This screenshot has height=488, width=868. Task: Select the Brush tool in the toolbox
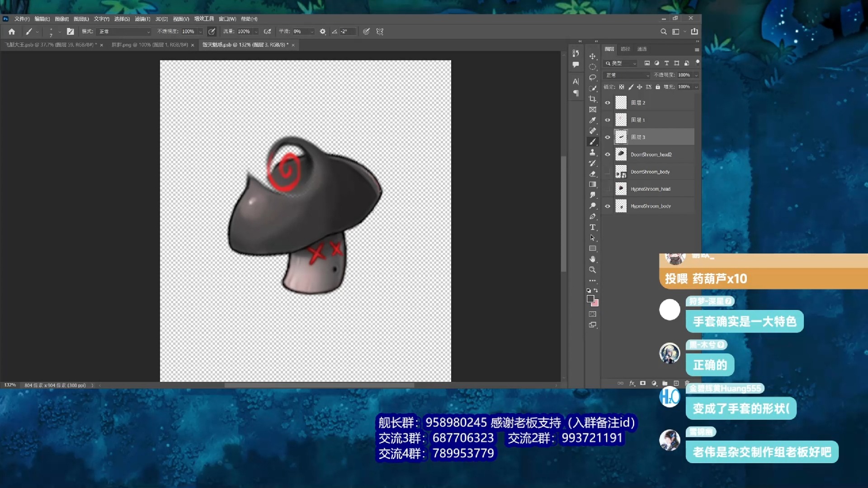[x=592, y=142]
